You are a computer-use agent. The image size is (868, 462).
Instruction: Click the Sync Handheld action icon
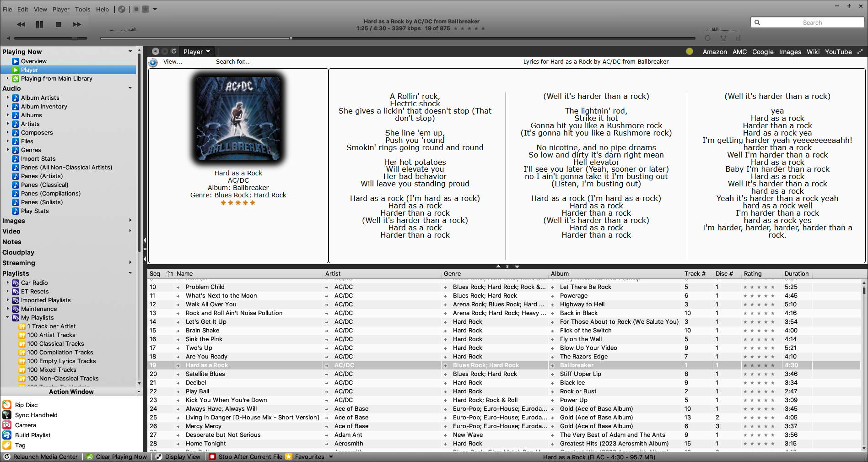[7, 415]
